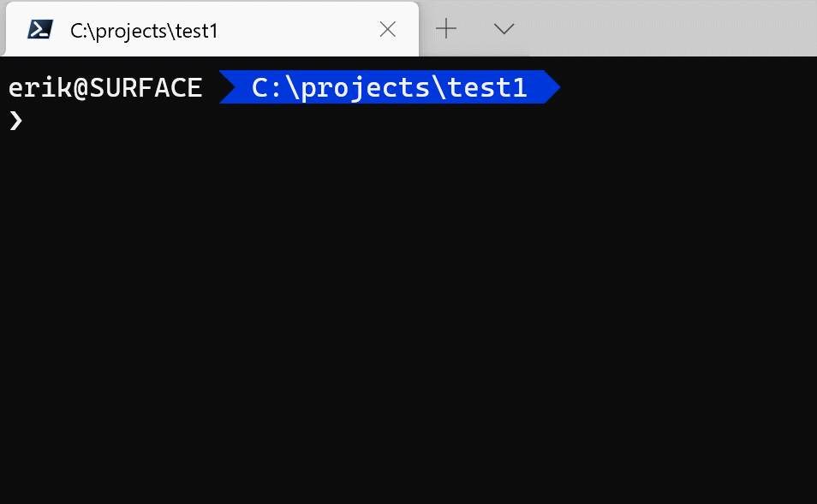This screenshot has width=817, height=504.
Task: Click the "@" symbol in the prompt
Action: click(81, 87)
